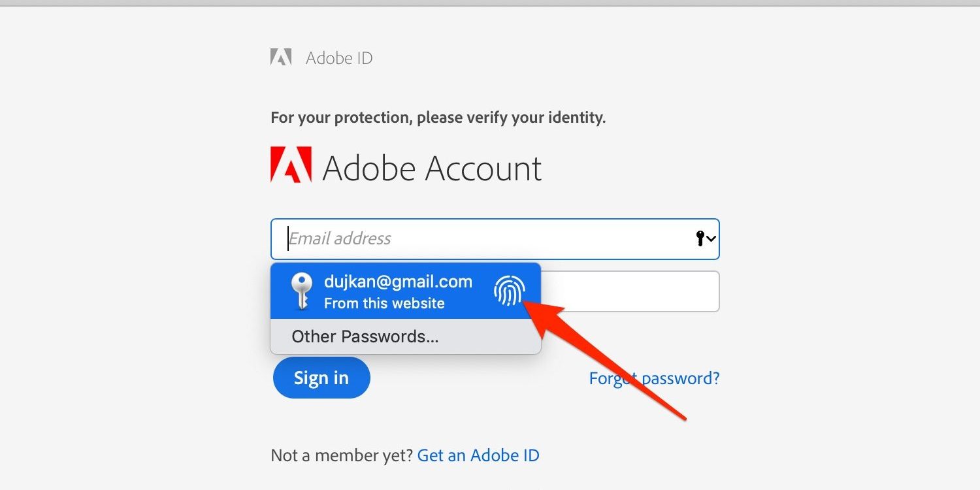980x490 pixels.
Task: Click the password field behind the autofill popup
Action: tap(630, 291)
